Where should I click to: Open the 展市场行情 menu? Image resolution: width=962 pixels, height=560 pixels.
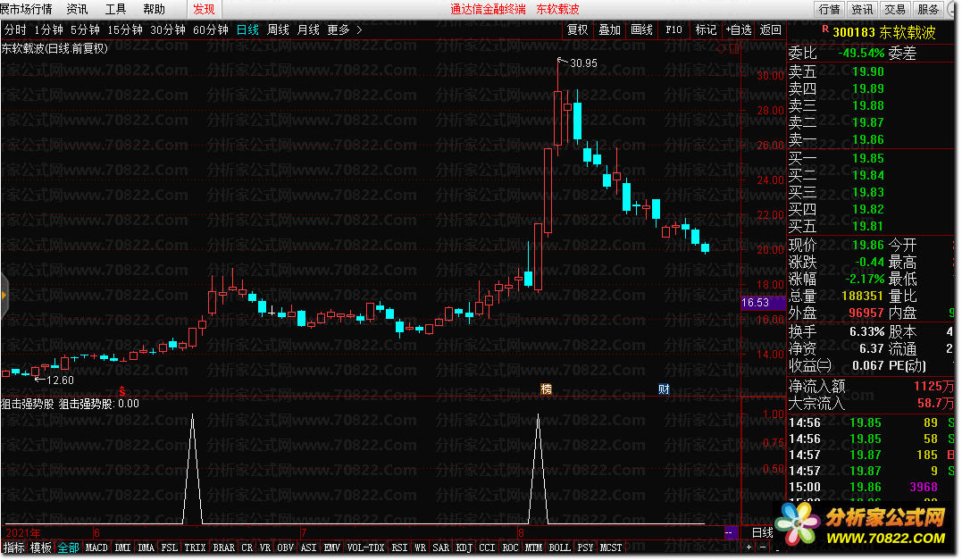[27, 9]
